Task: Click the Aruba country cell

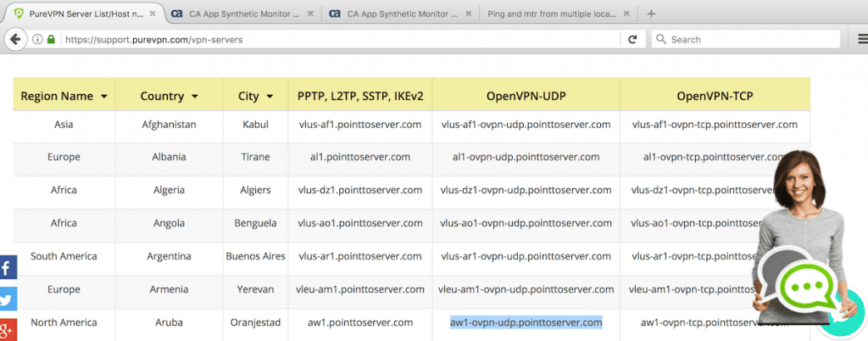Action: tap(169, 322)
